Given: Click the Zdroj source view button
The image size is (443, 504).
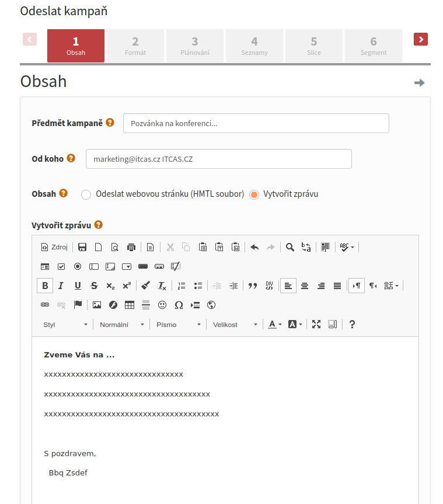Looking at the screenshot, I should pyautogui.click(x=54, y=247).
